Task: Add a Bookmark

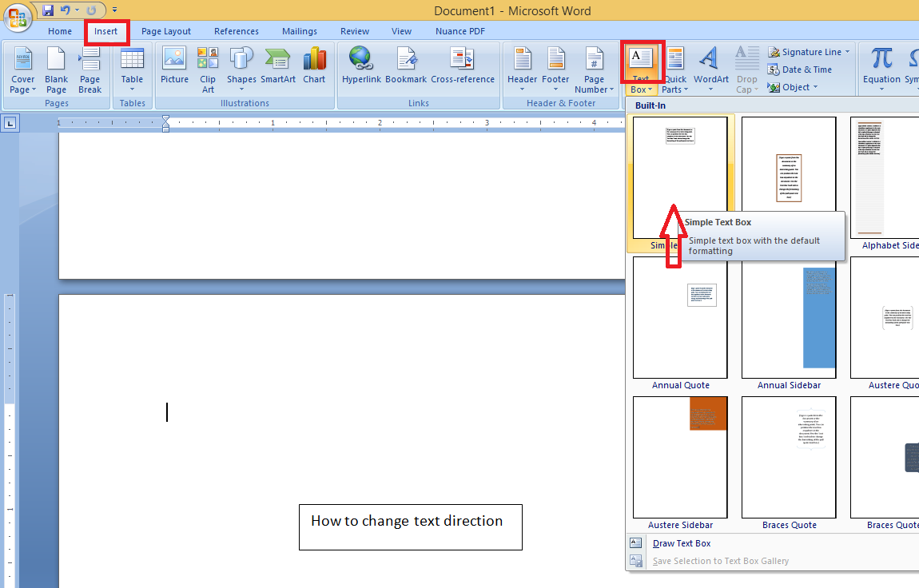Action: [x=406, y=66]
